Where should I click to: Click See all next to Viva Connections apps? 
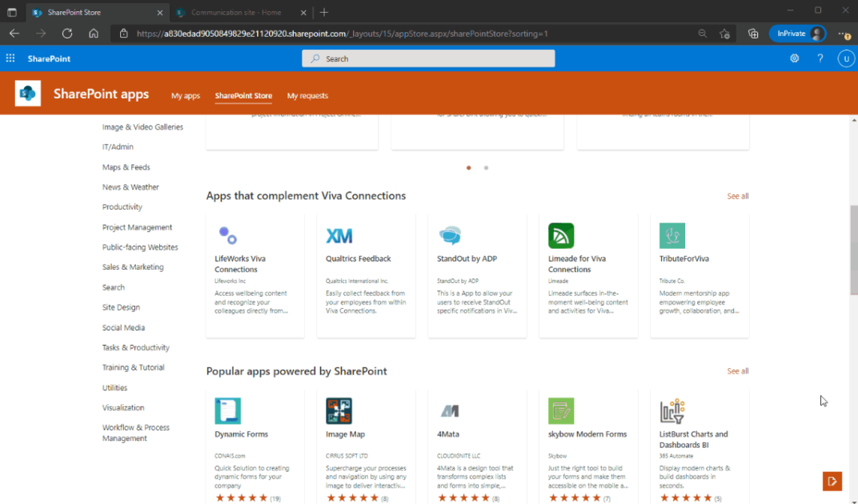(737, 195)
